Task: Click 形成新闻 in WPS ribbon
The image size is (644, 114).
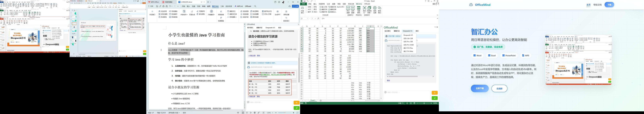Action: click(174, 17)
